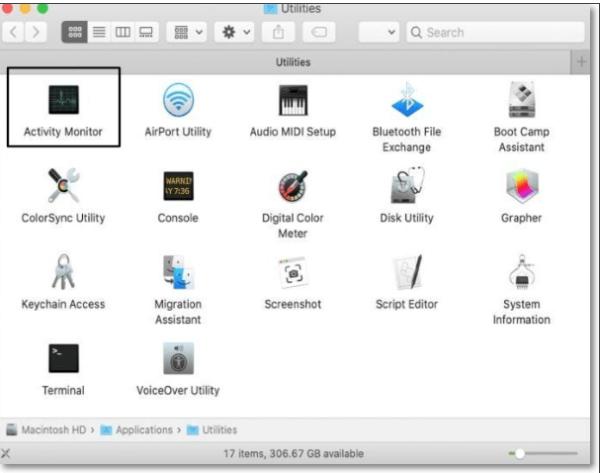The image size is (602, 473).
Task: Select the Script Editor icon
Action: 407,272
